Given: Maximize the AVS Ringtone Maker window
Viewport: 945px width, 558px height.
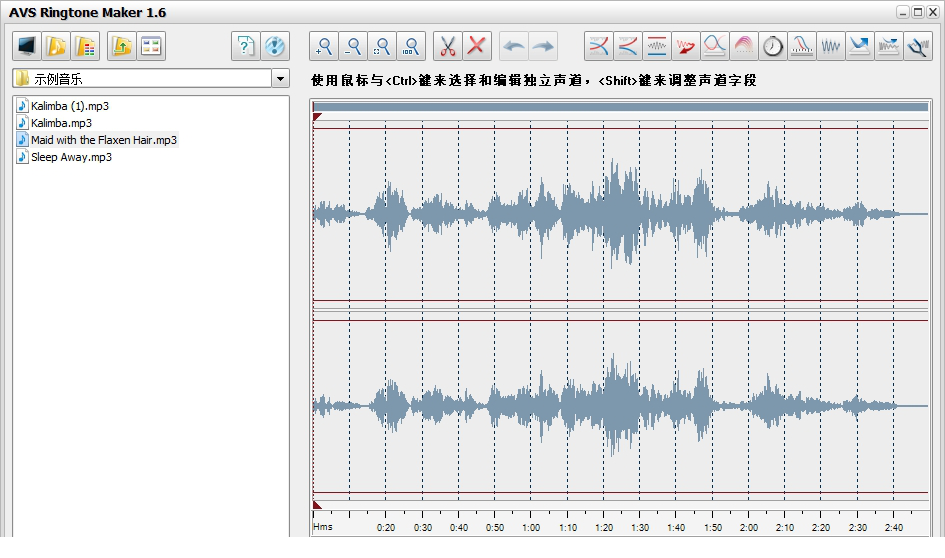Looking at the screenshot, I should click(917, 12).
